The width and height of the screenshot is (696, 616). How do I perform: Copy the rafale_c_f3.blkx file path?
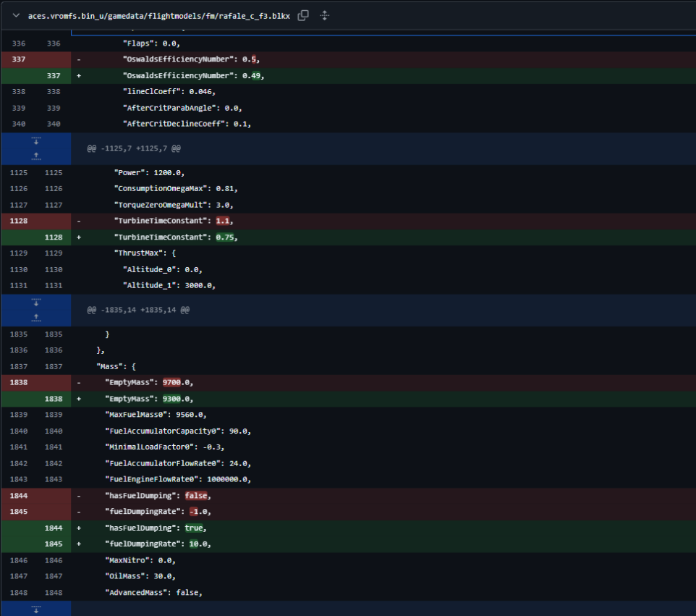coord(303,15)
